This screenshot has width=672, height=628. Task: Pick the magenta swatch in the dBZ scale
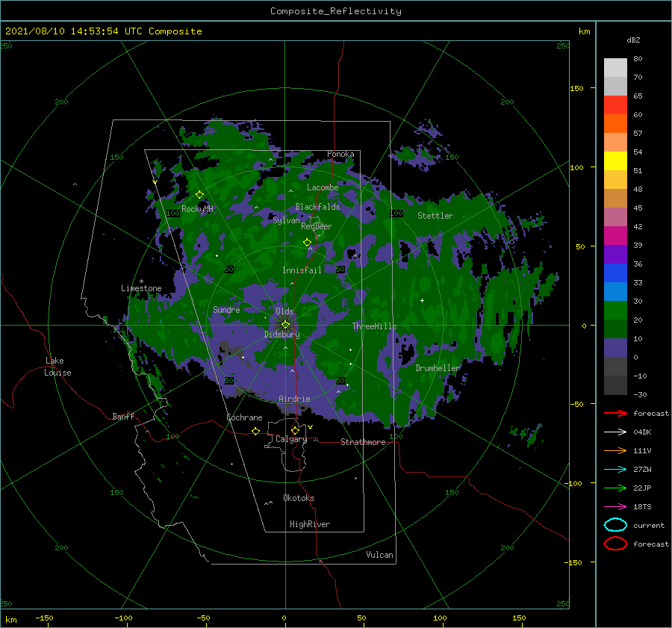[615, 236]
